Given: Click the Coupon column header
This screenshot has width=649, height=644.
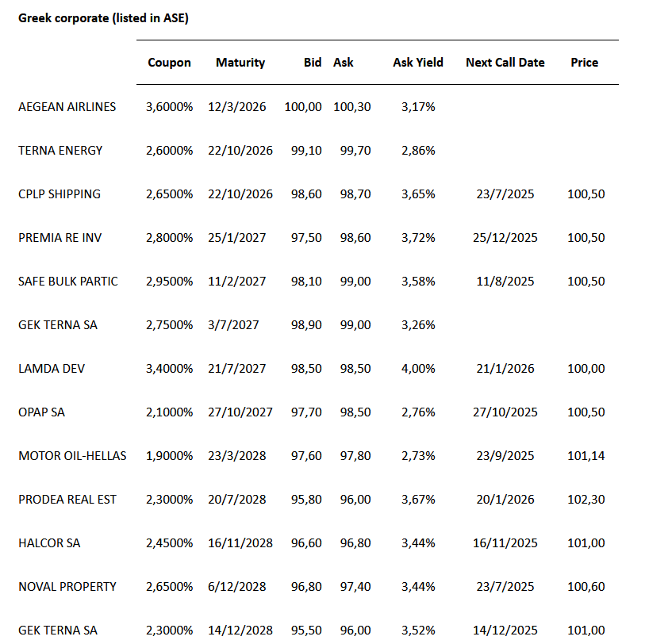Looking at the screenshot, I should click(x=169, y=63).
